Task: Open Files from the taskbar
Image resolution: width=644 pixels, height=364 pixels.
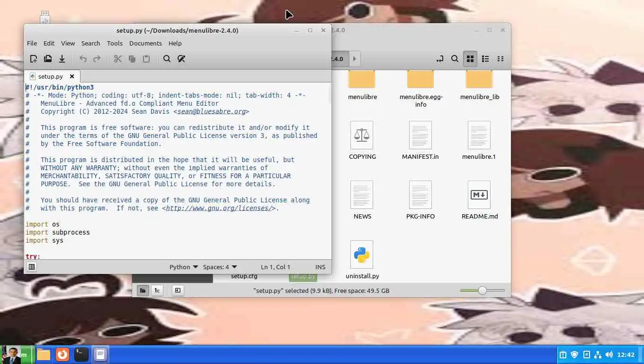Action: coord(44,355)
